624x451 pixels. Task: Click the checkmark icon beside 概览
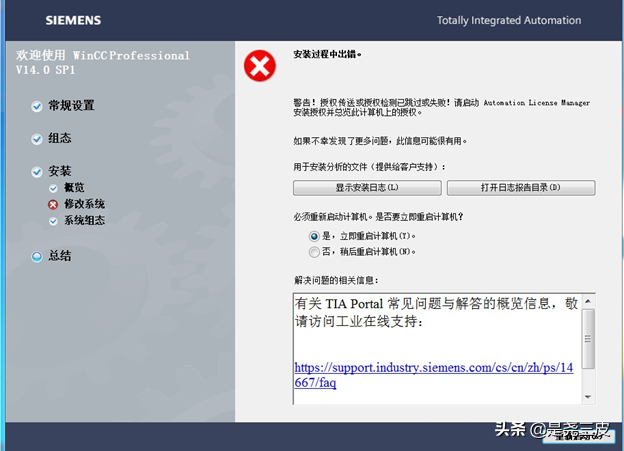tap(54, 188)
